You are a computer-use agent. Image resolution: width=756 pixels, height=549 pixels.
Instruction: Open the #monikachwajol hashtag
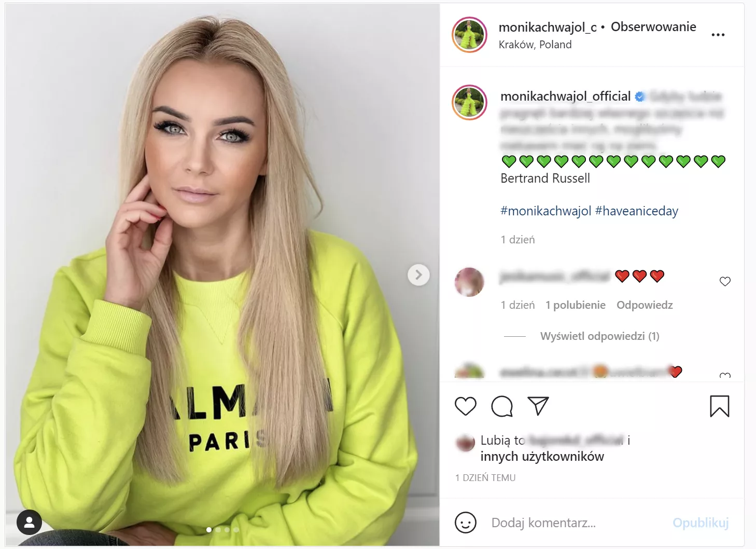point(545,211)
